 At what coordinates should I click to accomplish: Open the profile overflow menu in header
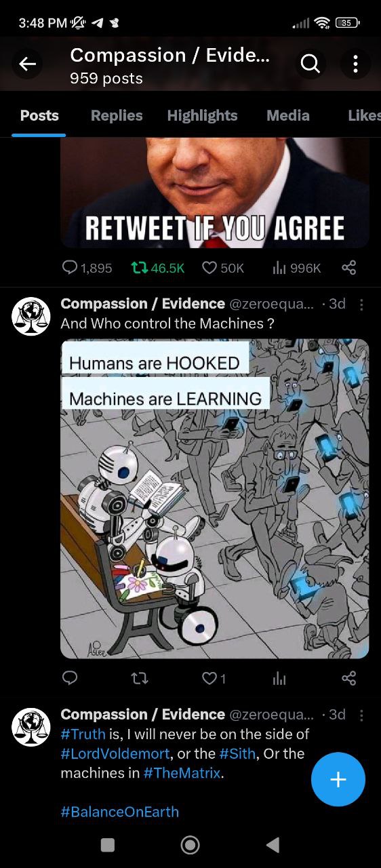(x=355, y=64)
